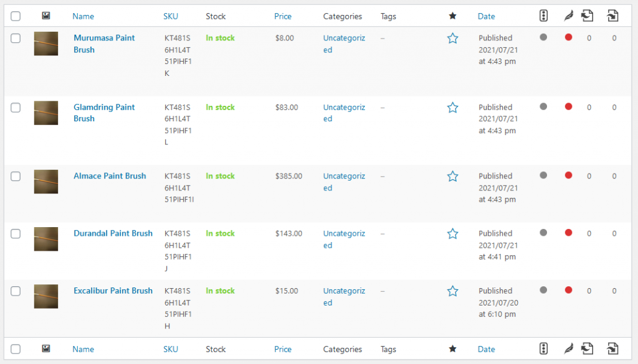Open the Almace Paint Brush product
Screen dimensions: 638x364
pyautogui.click(x=110, y=176)
